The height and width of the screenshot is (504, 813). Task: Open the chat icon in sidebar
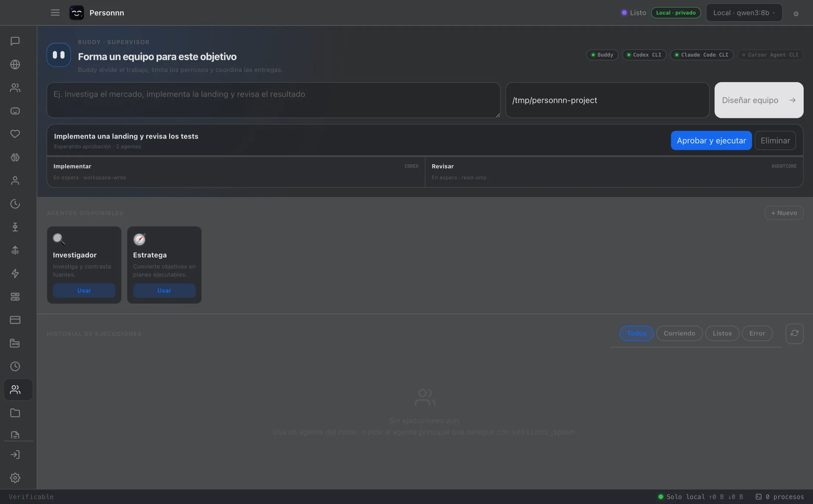[x=15, y=41]
